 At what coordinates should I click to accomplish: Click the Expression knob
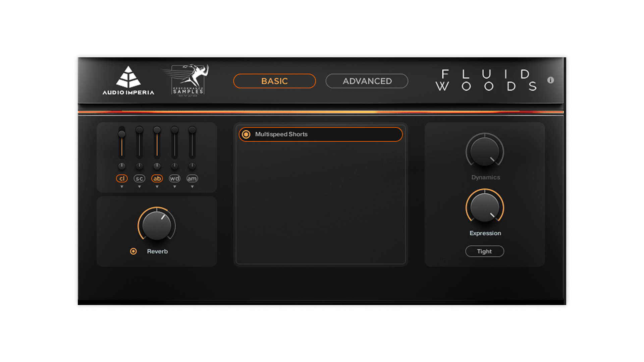point(485,207)
